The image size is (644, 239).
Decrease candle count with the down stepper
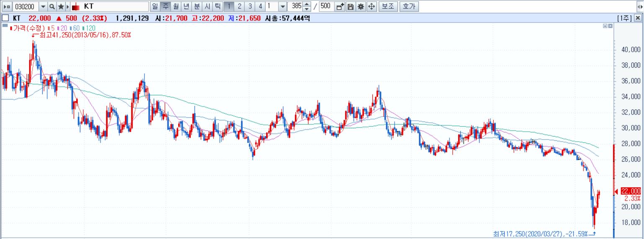tap(307, 9)
